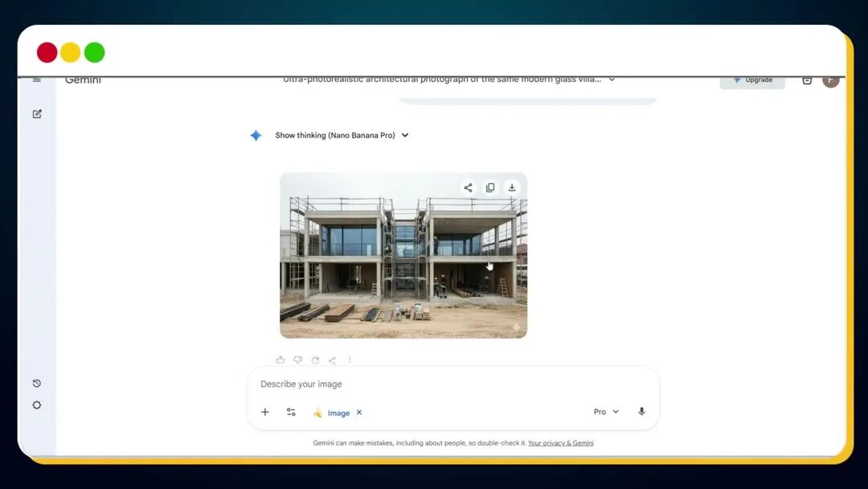The width and height of the screenshot is (868, 489).
Task: Open the generated villa construction image
Action: pos(403,255)
